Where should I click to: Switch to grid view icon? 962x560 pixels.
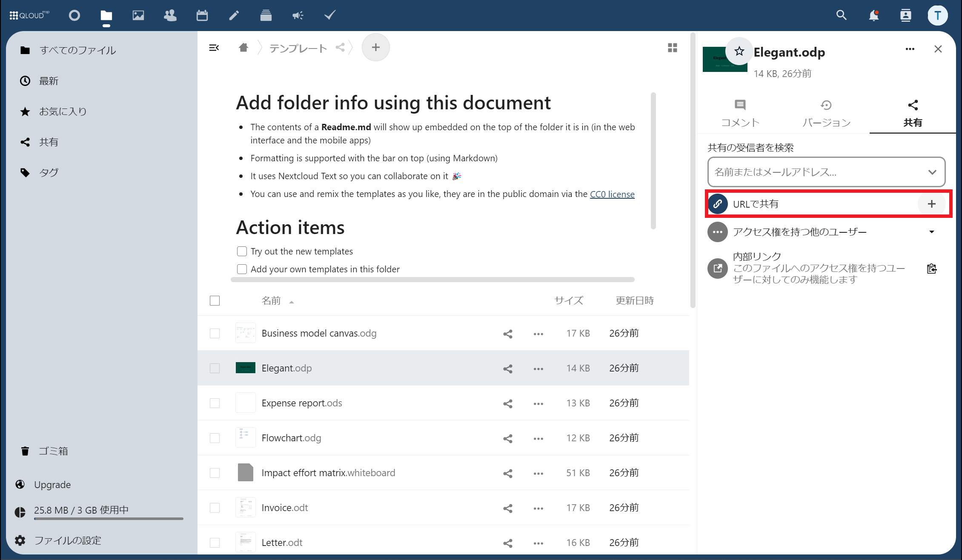(673, 48)
